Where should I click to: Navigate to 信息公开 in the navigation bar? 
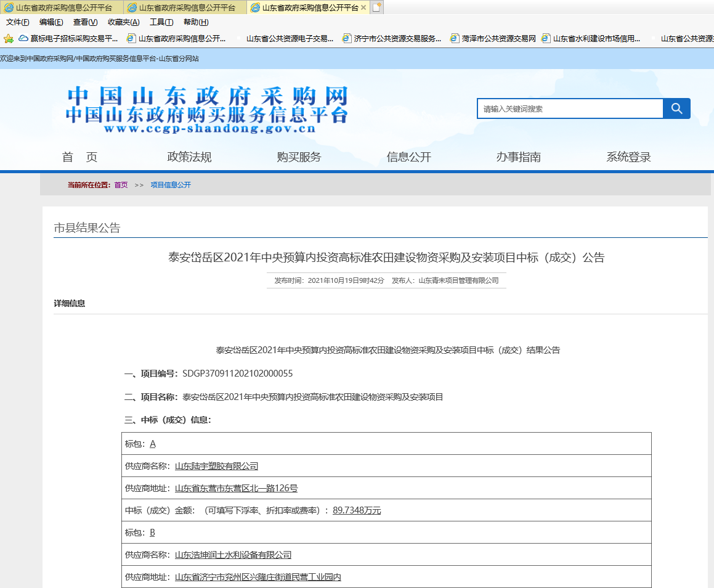click(408, 157)
